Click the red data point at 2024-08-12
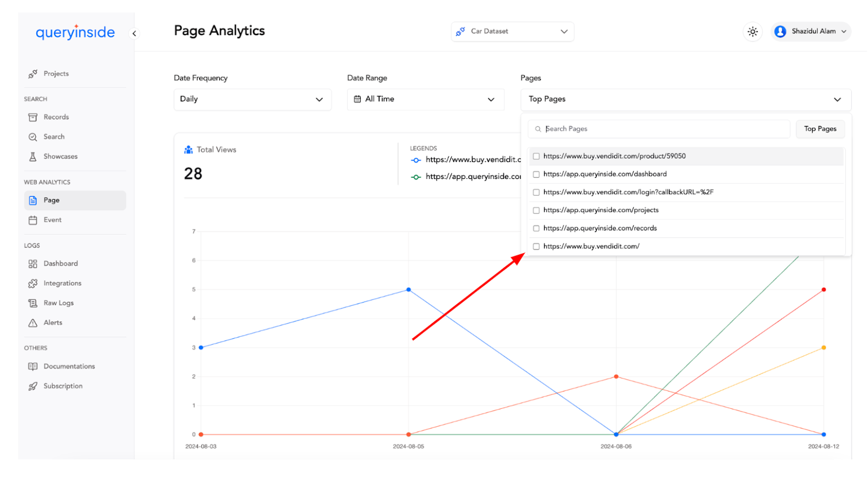 824,290
